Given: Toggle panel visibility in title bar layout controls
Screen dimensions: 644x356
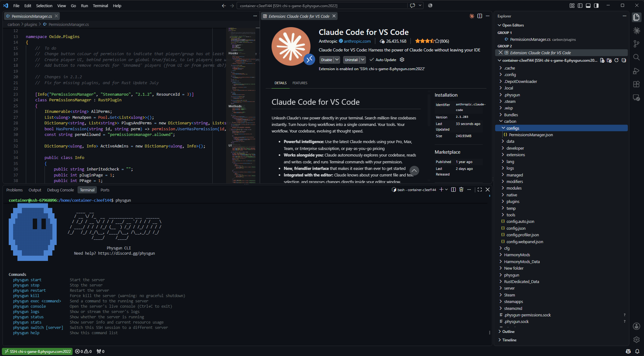Looking at the screenshot, I should pos(588,6).
